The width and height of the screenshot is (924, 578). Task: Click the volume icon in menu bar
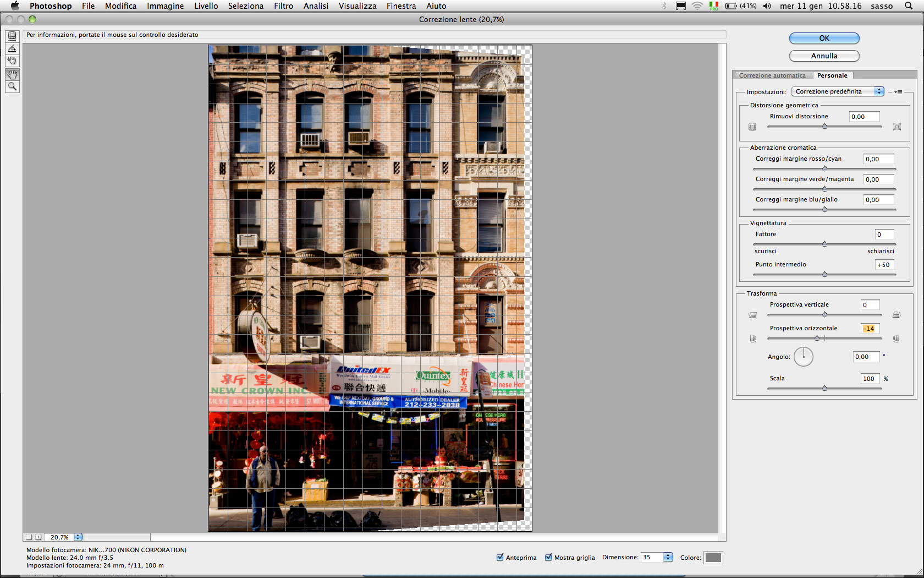[x=767, y=6]
